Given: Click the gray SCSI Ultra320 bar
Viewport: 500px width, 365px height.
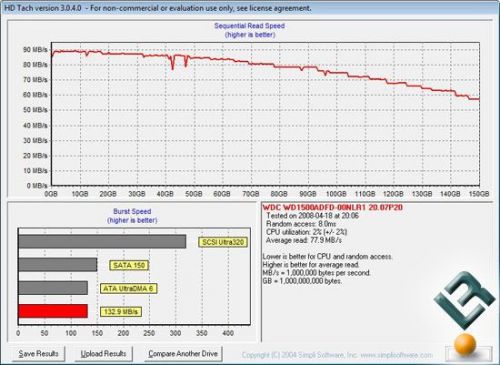Looking at the screenshot, I should pyautogui.click(x=102, y=241).
